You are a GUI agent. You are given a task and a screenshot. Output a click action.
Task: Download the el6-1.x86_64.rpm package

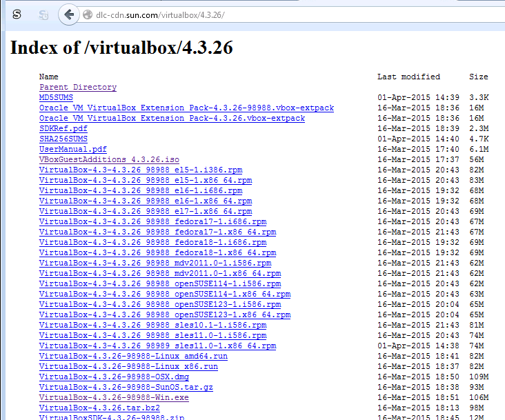pyautogui.click(x=146, y=201)
